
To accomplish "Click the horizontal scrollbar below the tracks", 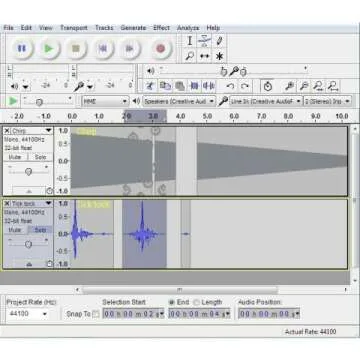I will (x=179, y=290).
